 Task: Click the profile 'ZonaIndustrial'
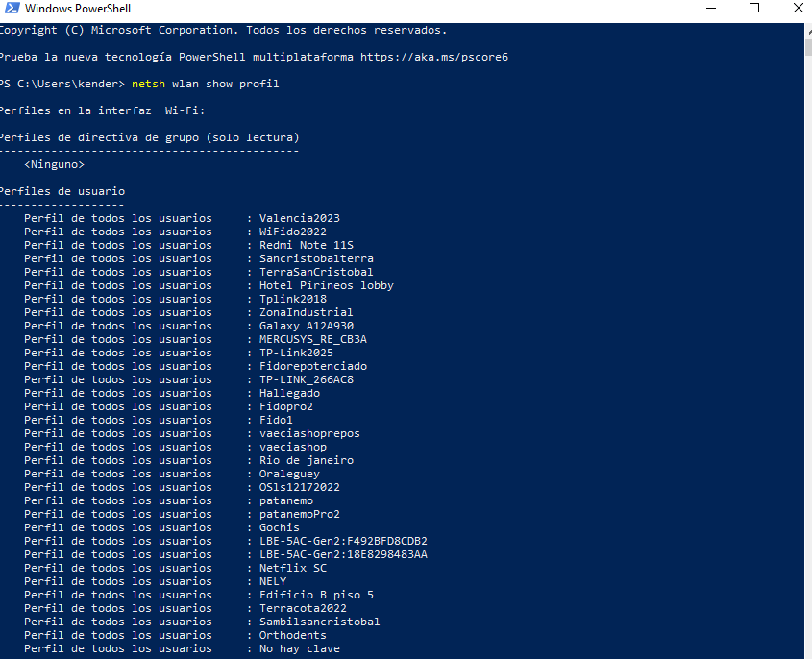[306, 312]
